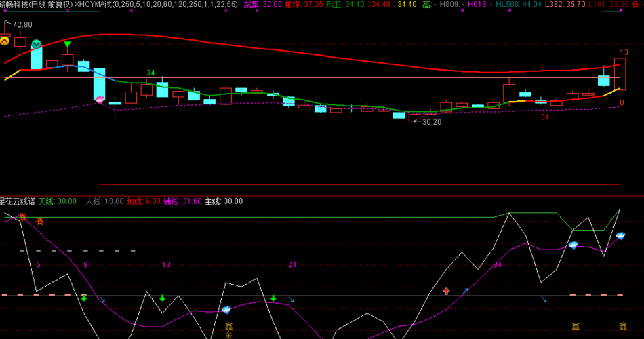Click the 主线: 38.00 value

tap(224, 201)
